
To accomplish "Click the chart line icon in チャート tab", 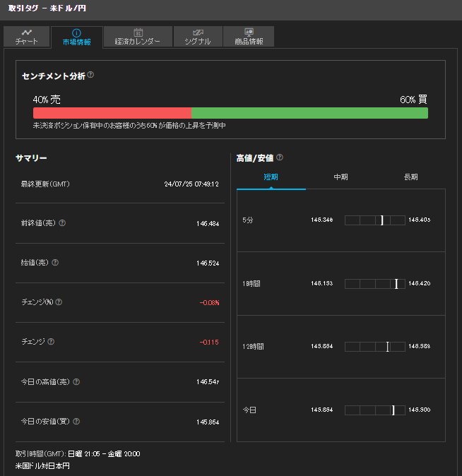I will [27, 32].
